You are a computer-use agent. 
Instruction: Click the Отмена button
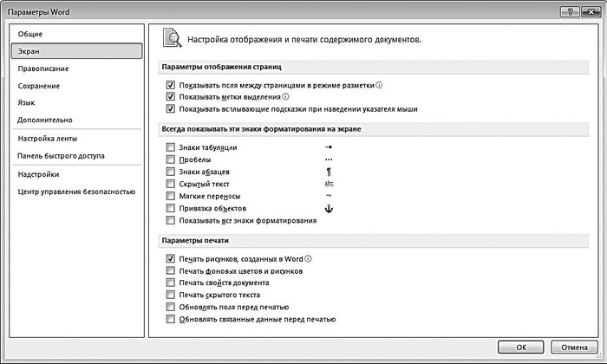(x=574, y=347)
